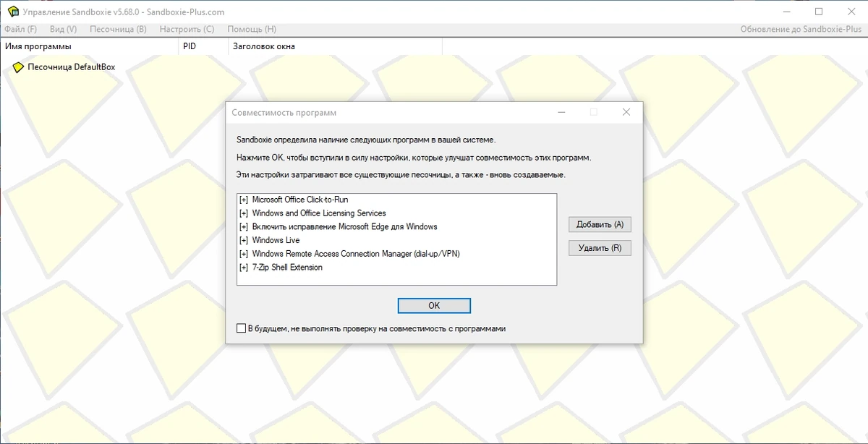The width and height of the screenshot is (868, 444).
Task: Open the Песочница (B) menu
Action: [118, 30]
